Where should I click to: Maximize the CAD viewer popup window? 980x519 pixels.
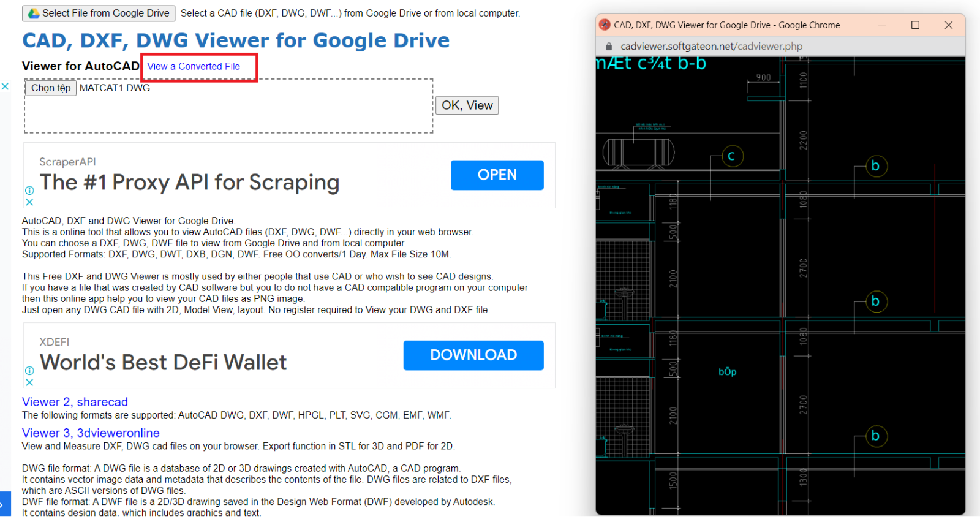(x=915, y=25)
